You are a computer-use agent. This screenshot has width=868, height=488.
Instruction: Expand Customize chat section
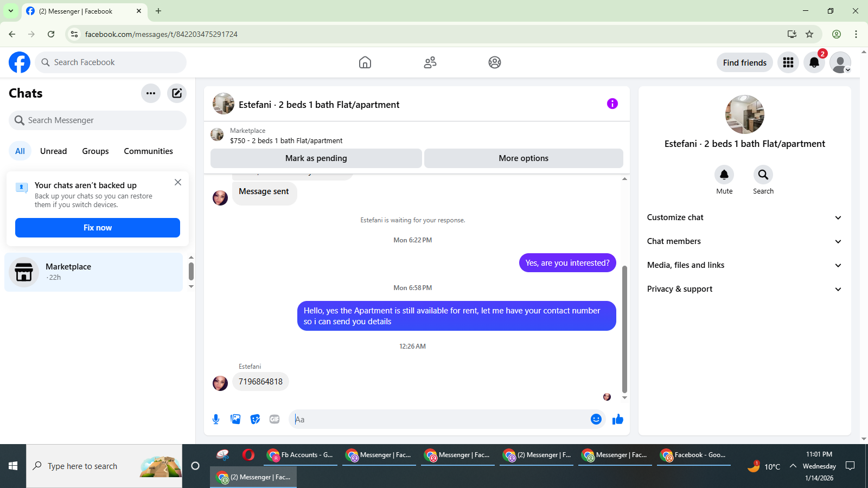(x=744, y=217)
